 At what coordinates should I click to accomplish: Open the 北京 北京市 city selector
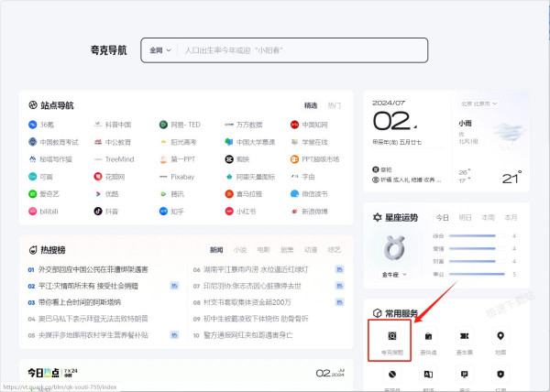[478, 103]
